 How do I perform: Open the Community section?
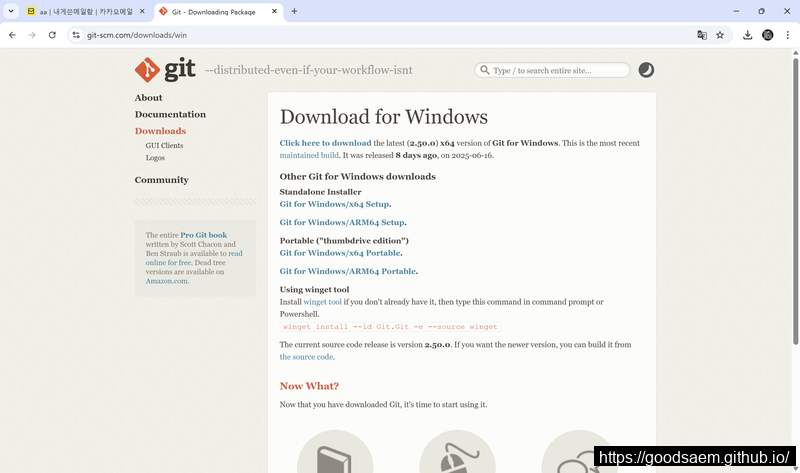pos(162,180)
